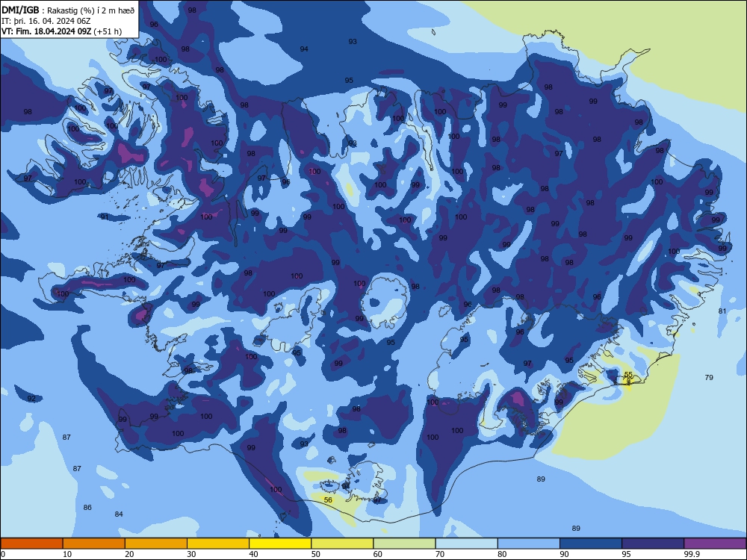Click the dark orange 0–10 legend swatch

31,544
